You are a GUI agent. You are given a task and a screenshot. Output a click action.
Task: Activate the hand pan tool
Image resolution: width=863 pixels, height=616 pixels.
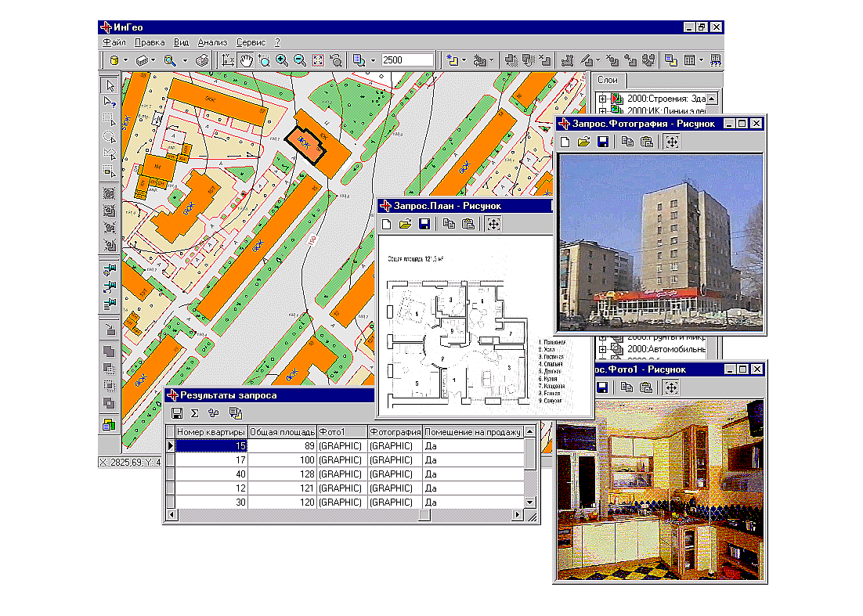pos(245,60)
